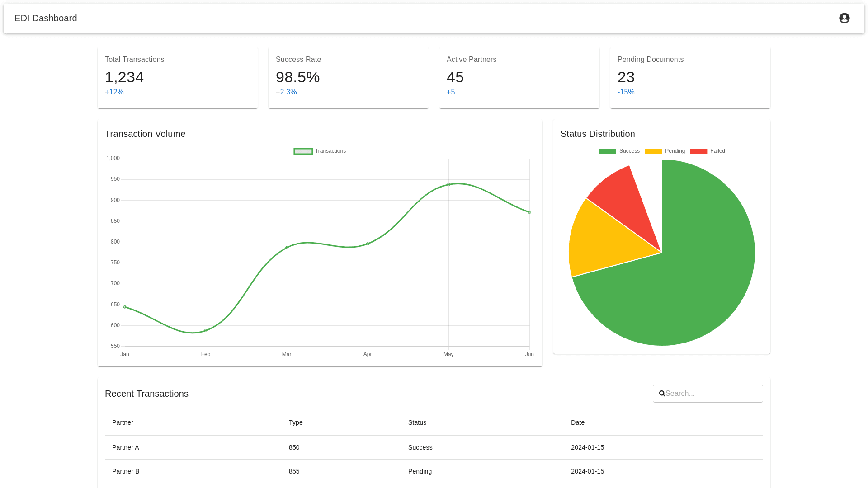Hide the Success slice via legend
This screenshot has width=868, height=488.
[619, 151]
